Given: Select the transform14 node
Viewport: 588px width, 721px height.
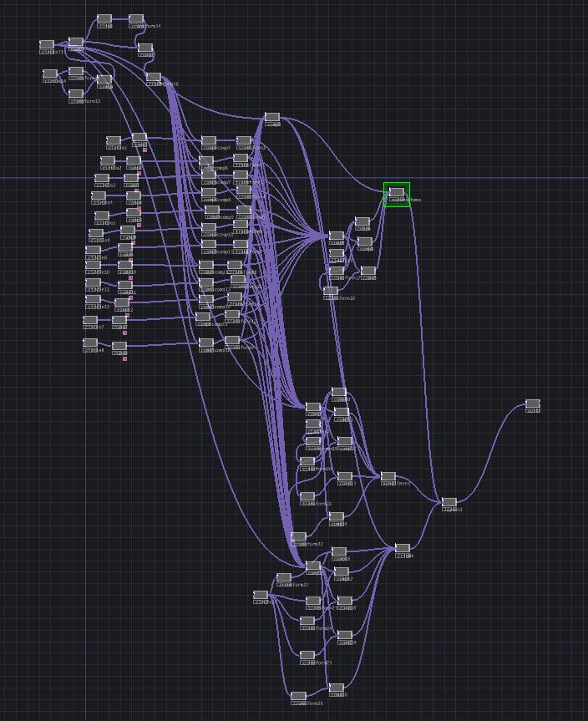Looking at the screenshot, I should click(136, 19).
